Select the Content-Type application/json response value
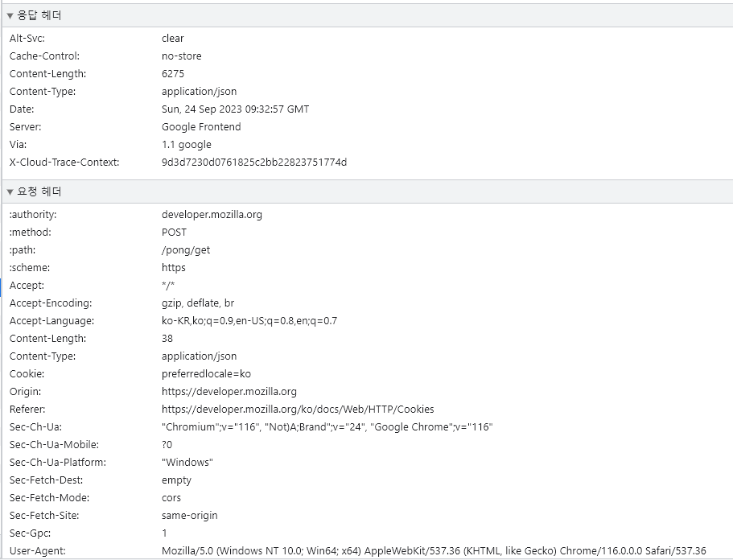 coord(200,92)
